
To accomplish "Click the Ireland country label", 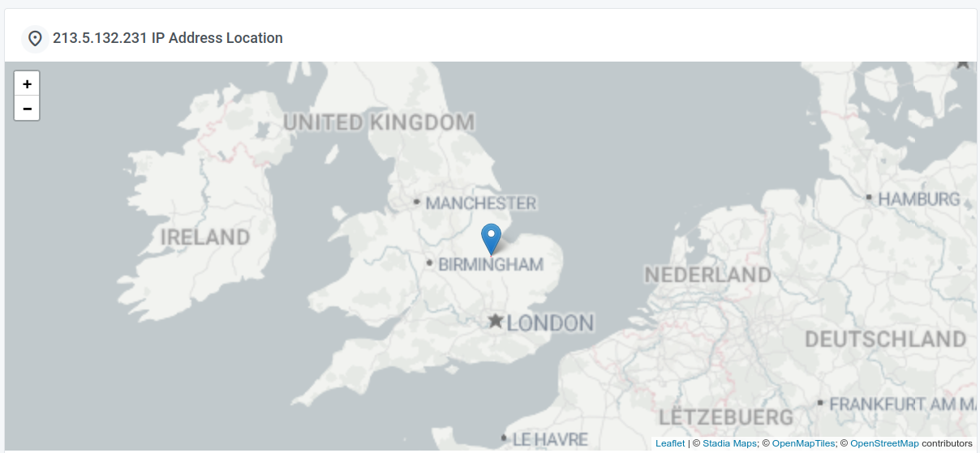I will tap(205, 237).
